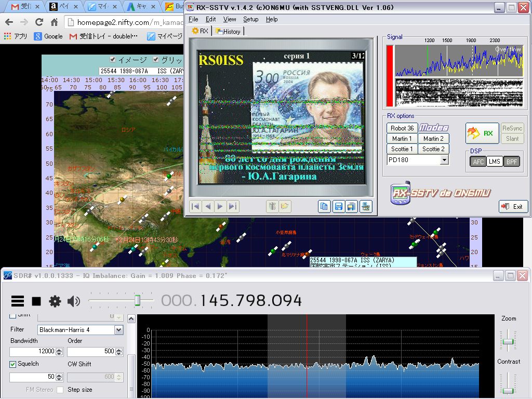Click the delete image trash icon
The height and width of the screenshot is (399, 532).
click(272, 206)
